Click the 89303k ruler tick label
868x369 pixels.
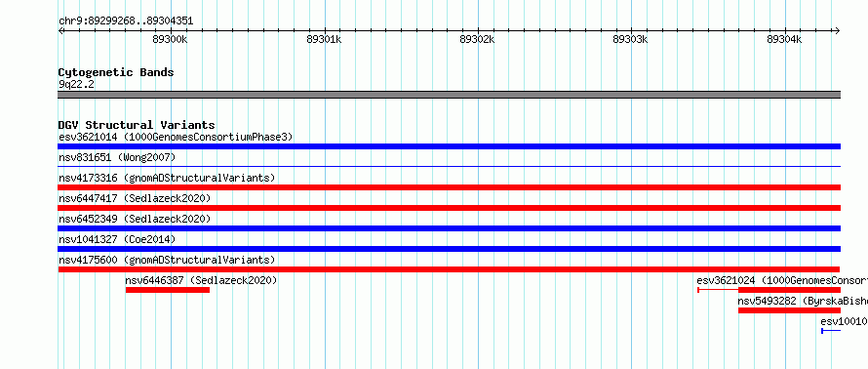pyautogui.click(x=630, y=39)
